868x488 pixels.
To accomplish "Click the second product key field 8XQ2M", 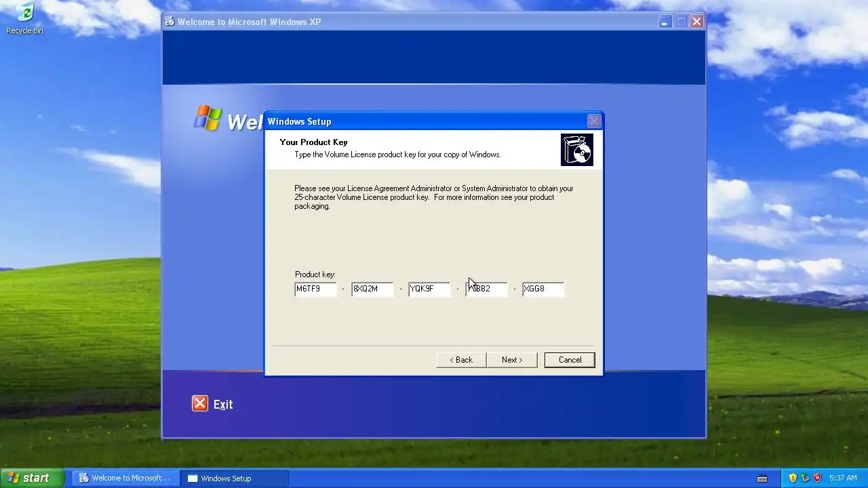I will (372, 289).
